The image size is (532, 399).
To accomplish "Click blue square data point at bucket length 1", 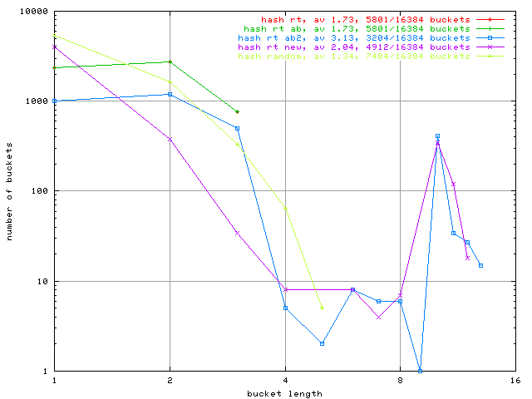I will (55, 101).
